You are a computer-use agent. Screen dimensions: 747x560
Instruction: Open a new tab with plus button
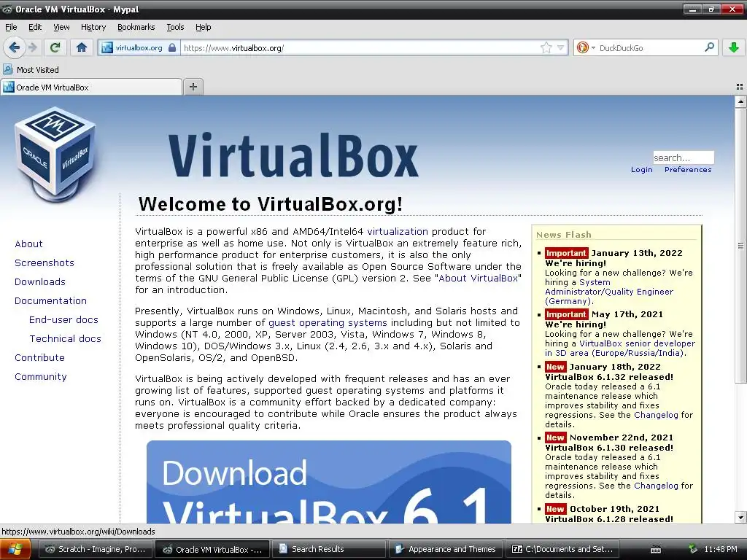click(x=193, y=87)
